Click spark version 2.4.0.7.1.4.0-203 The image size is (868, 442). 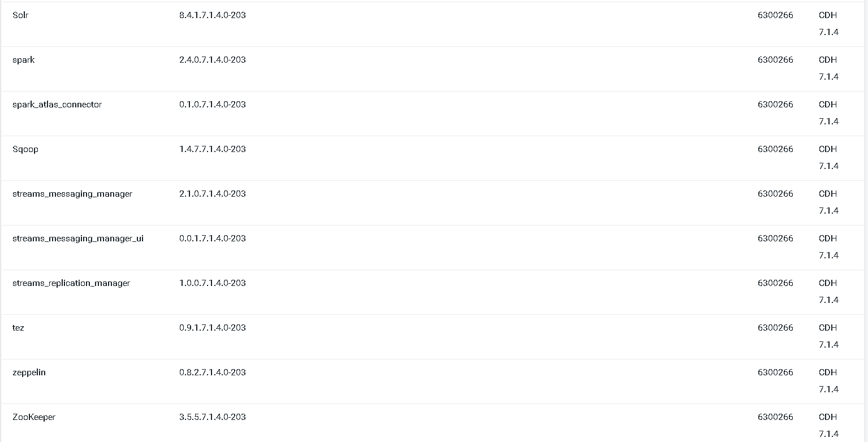[x=213, y=60]
